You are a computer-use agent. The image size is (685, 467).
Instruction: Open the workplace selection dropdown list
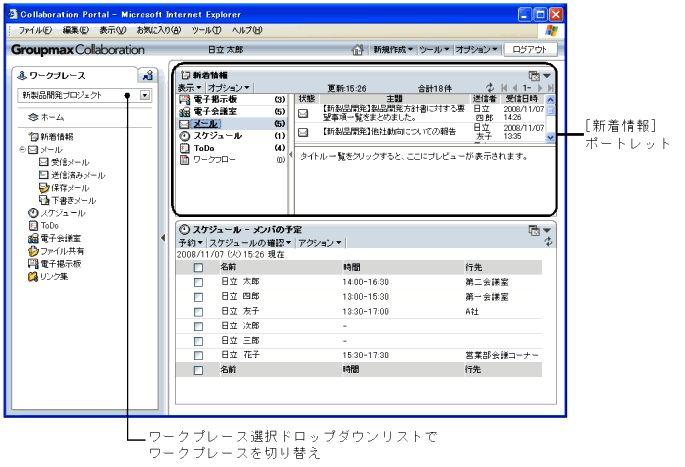point(145,95)
